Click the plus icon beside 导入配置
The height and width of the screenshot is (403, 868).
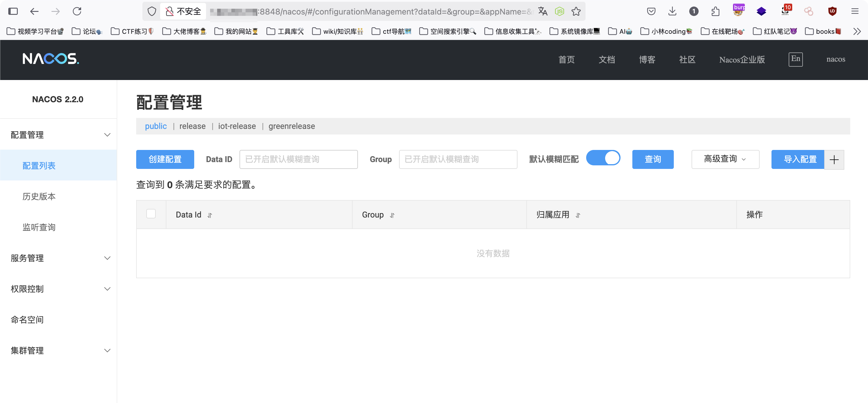click(x=834, y=159)
